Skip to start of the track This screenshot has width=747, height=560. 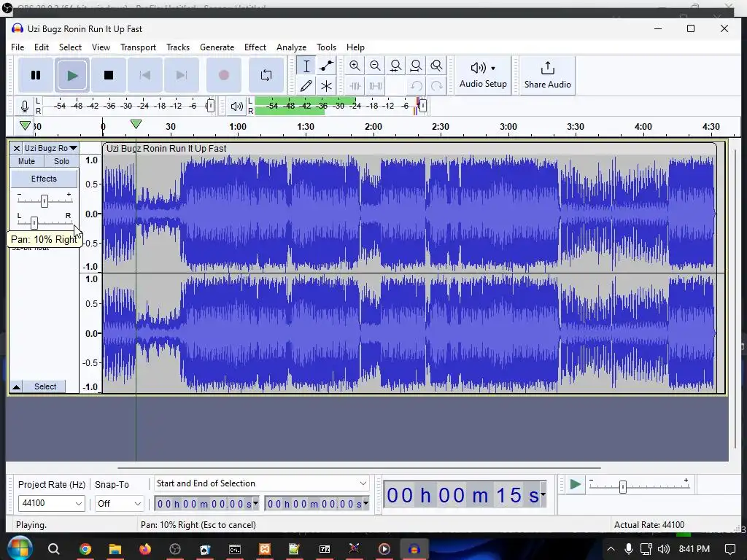coord(145,75)
